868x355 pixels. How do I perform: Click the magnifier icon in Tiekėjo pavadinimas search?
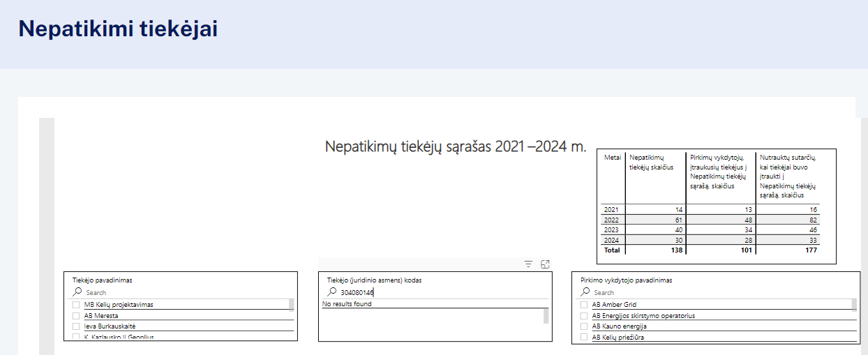77,292
